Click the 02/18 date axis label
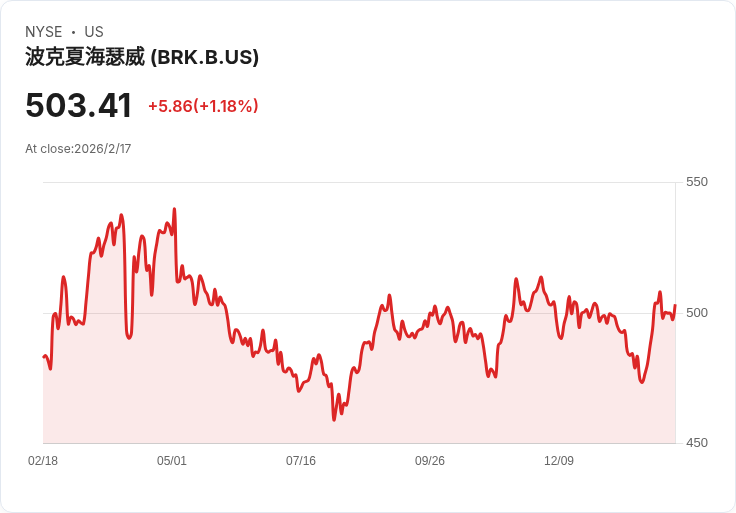 coord(43,460)
